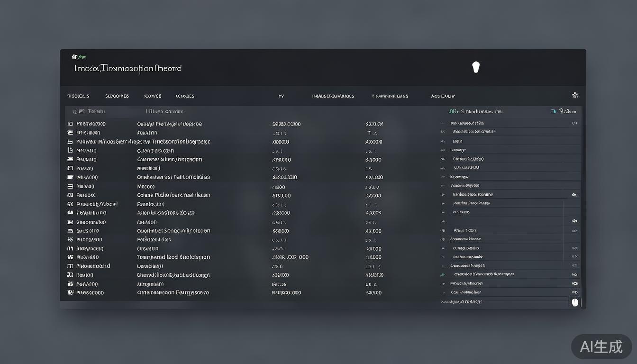Click the green-tinted heading of the right panel
637x364 pixels.
(x=475, y=112)
